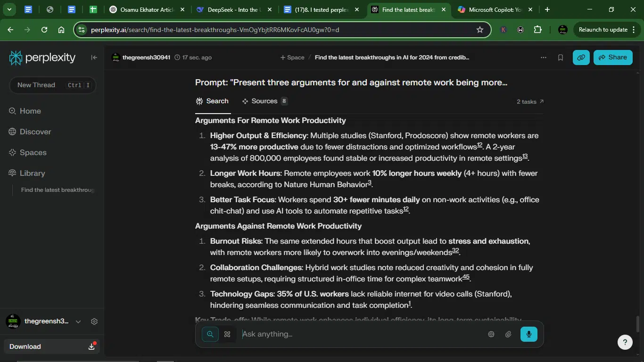
Task: Open the three-dot thread options menu
Action: click(544, 58)
